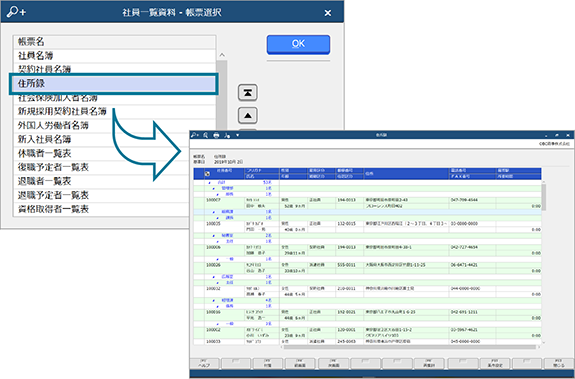The height and width of the screenshot is (379, 575).
Task: Collapse the 総務課 group row
Action: [x=214, y=212]
